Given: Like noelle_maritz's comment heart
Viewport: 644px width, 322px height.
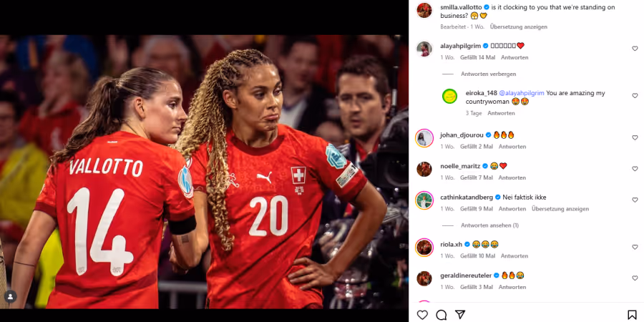Looking at the screenshot, I should [635, 169].
